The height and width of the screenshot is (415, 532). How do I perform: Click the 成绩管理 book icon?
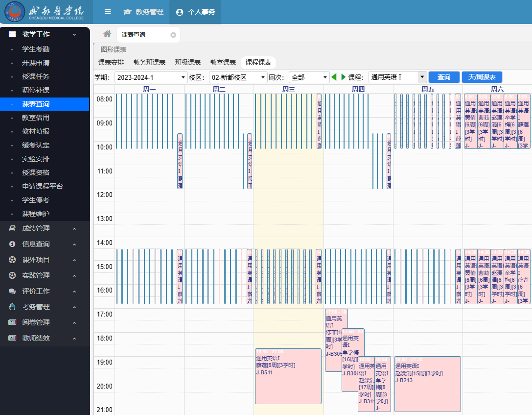click(12, 228)
